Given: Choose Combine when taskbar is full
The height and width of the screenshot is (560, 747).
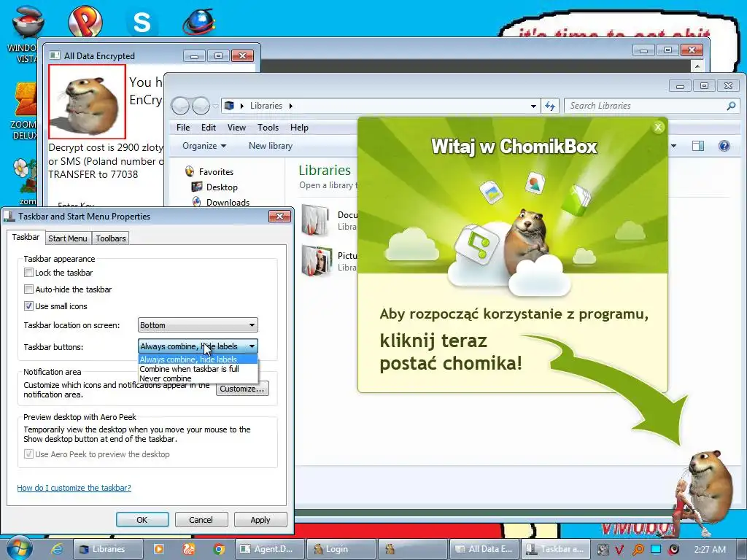Looking at the screenshot, I should [x=198, y=369].
